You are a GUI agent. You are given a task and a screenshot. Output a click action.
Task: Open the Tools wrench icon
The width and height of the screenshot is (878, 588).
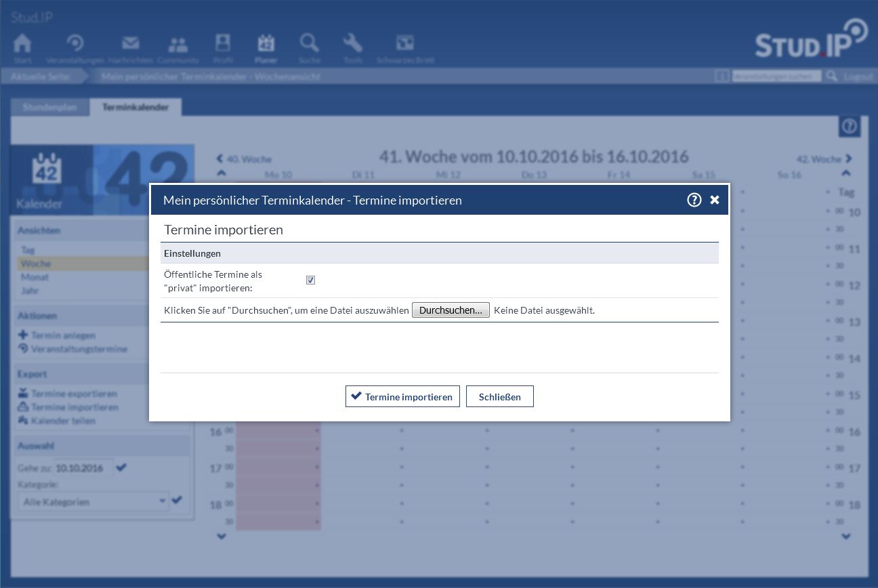pyautogui.click(x=352, y=44)
